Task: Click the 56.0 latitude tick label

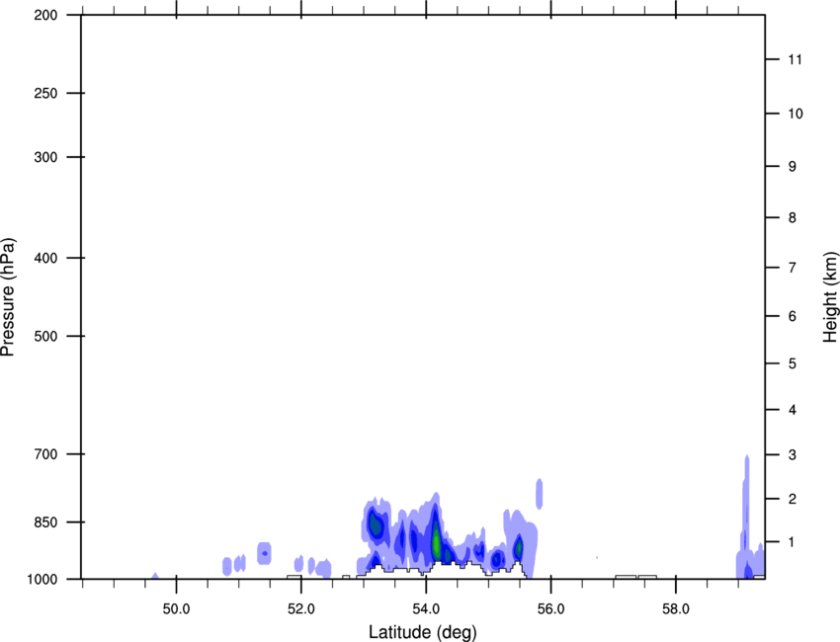Action: 550,609
